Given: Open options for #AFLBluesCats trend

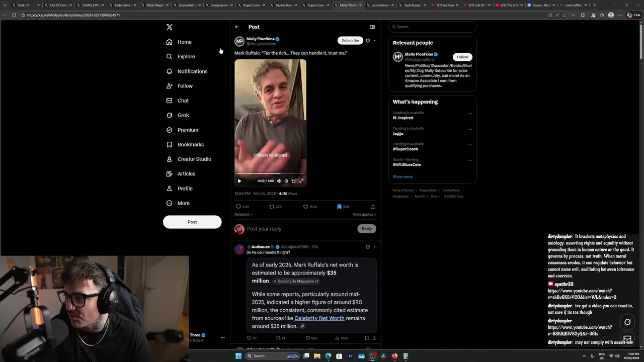Looking at the screenshot, I should point(470,160).
